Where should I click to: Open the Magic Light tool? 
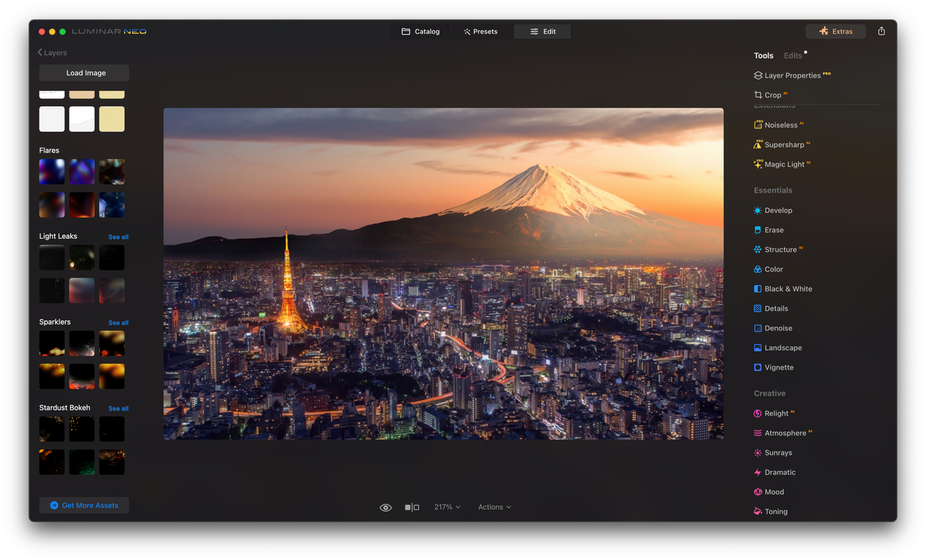tap(786, 164)
